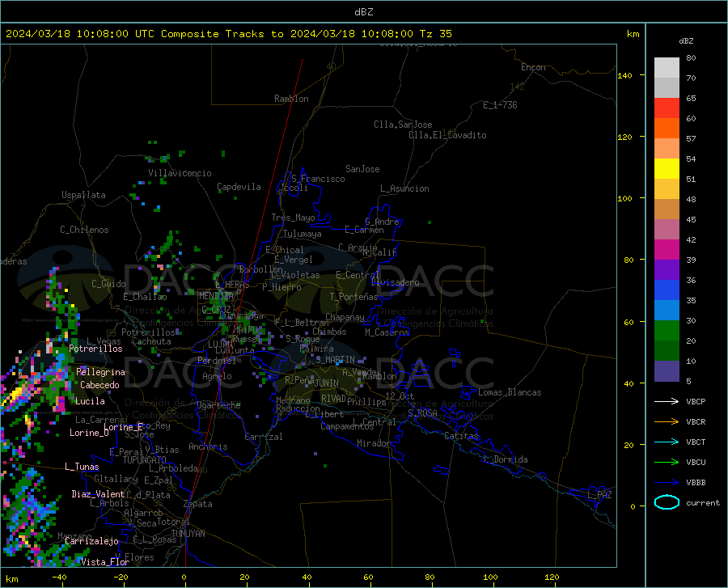Screen dimensions: 728x588
Task: Select the magenta 39 dBZ color swatch
Action: [667, 250]
